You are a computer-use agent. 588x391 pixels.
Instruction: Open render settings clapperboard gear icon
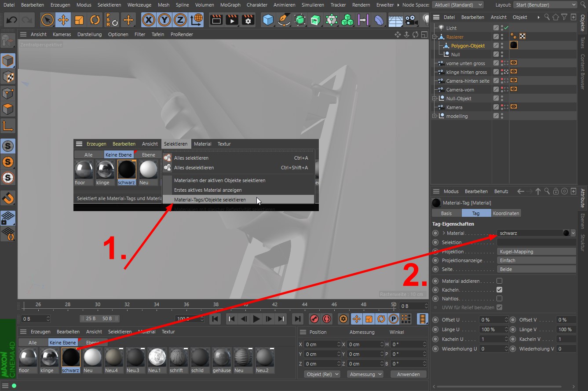(248, 20)
